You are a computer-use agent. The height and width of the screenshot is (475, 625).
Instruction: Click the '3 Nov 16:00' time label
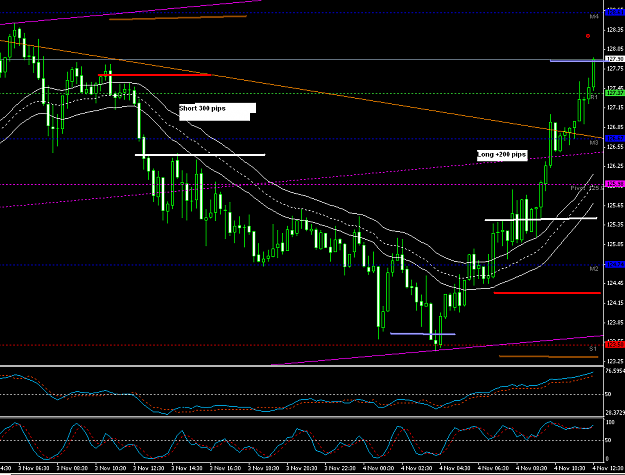[225, 468]
